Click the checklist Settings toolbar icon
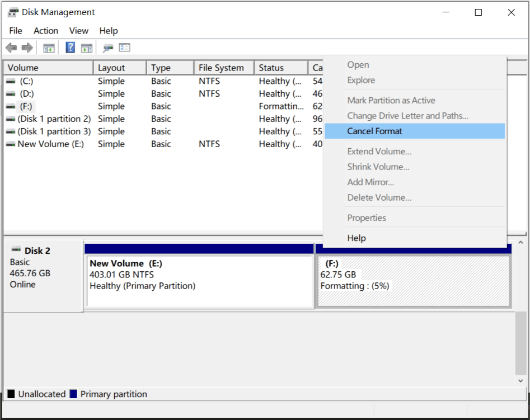The width and height of the screenshot is (530, 420). [124, 48]
